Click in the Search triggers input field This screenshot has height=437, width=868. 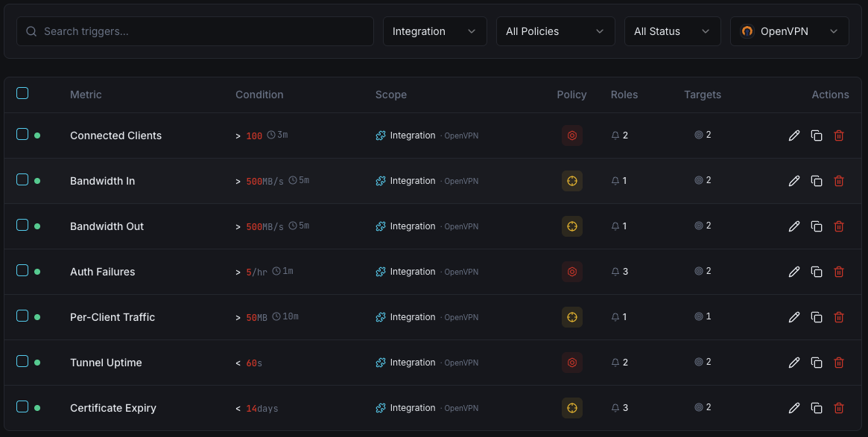(x=194, y=31)
